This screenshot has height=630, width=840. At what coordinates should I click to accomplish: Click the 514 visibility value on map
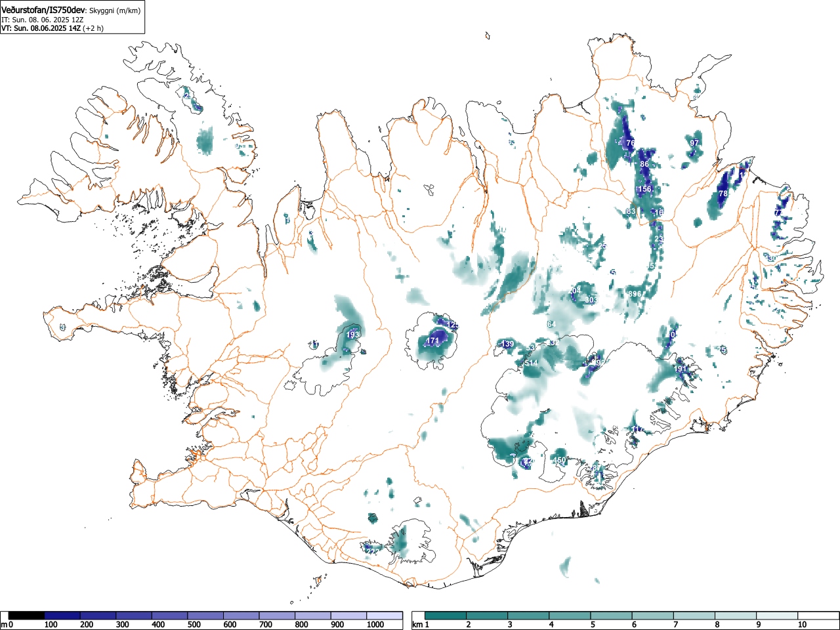[531, 363]
